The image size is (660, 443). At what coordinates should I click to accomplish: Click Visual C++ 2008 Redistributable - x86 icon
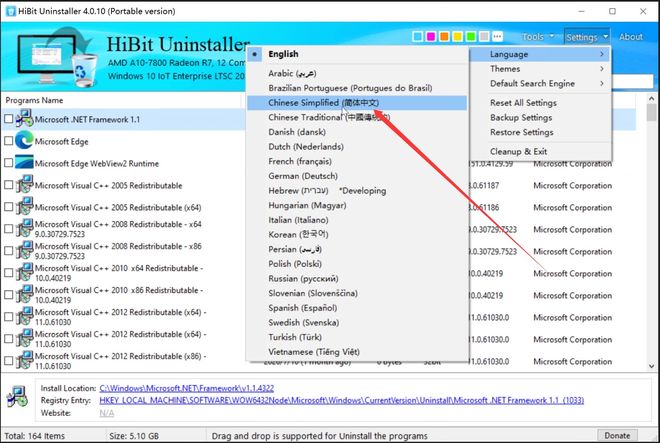[x=24, y=251]
